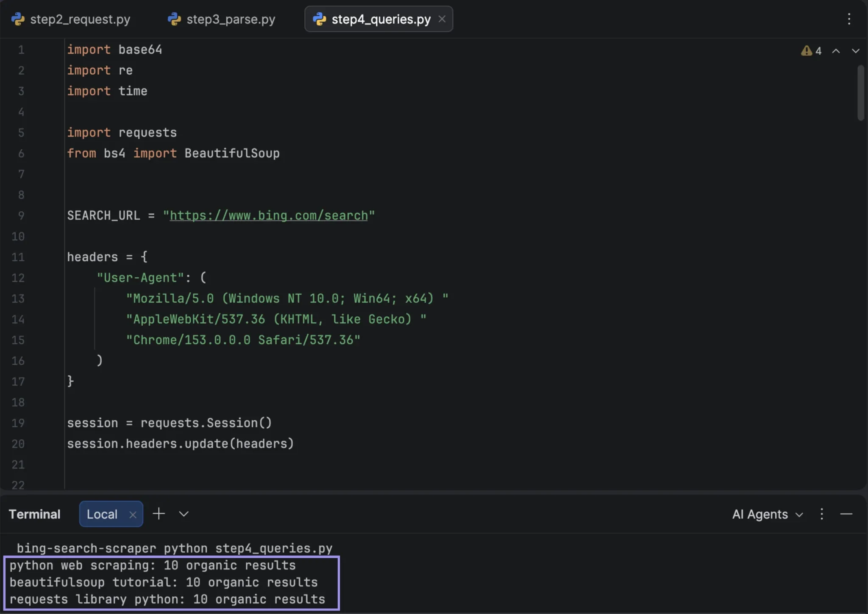Click the session.headers.update(headers) line

pos(180,444)
